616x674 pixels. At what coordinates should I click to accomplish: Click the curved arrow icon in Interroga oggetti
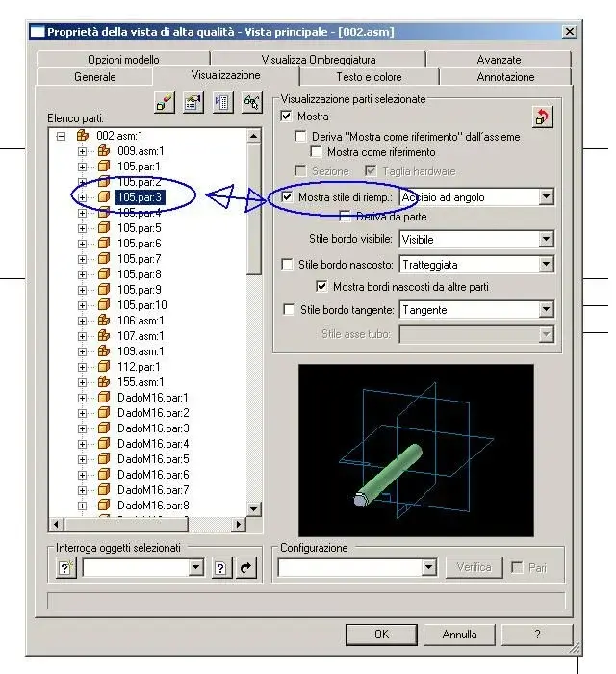[247, 568]
